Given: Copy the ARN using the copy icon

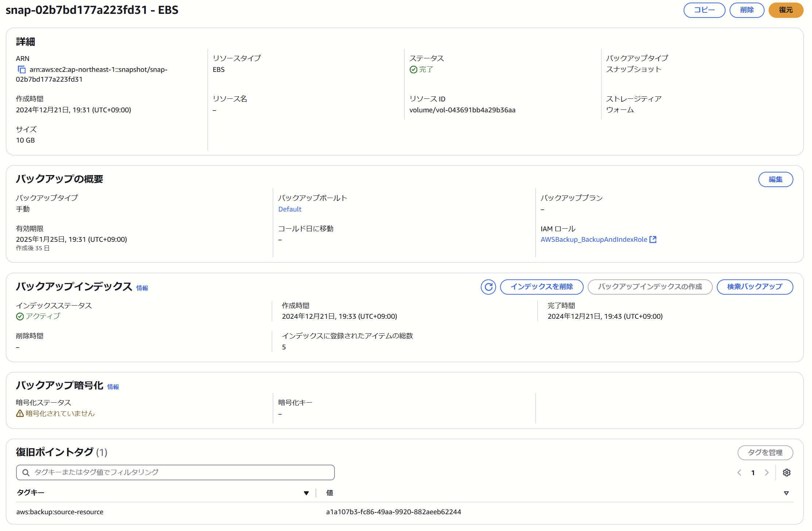Looking at the screenshot, I should 22,69.
